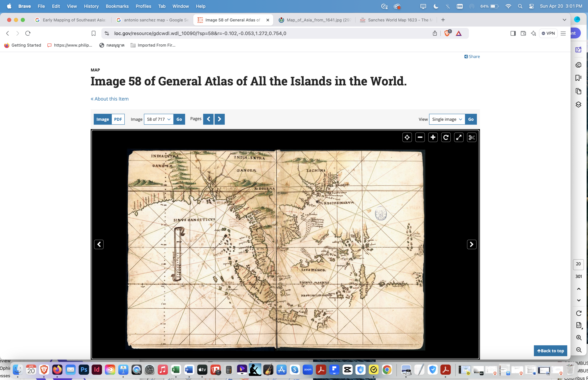Click Go button next to View dropdown
Image resolution: width=588 pixels, height=380 pixels.
pyautogui.click(x=471, y=119)
